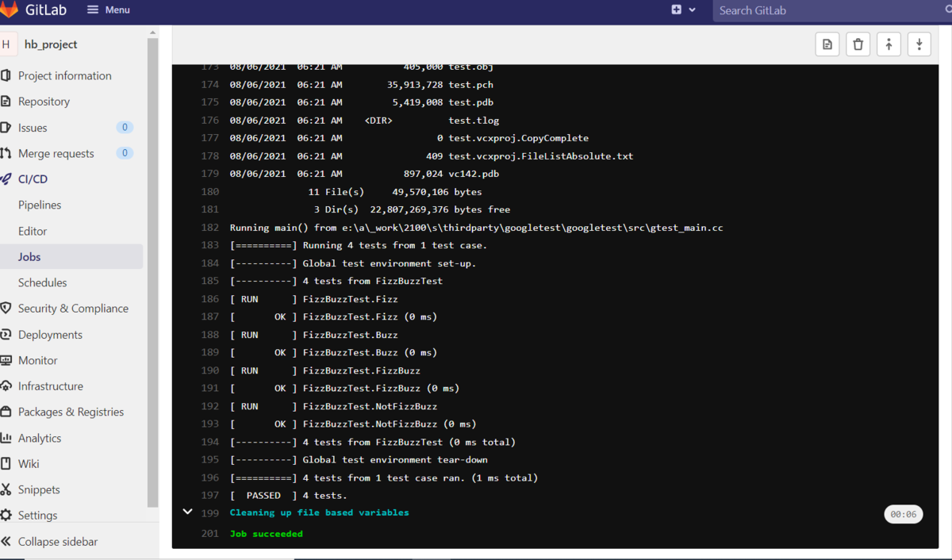Open the Infrastructure section
Viewport: 952px width, 560px height.
(x=51, y=386)
